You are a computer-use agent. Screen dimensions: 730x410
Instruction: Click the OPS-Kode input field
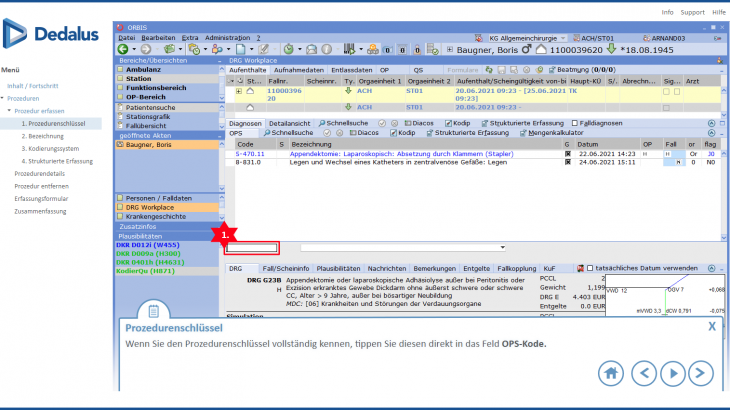[x=251, y=247]
